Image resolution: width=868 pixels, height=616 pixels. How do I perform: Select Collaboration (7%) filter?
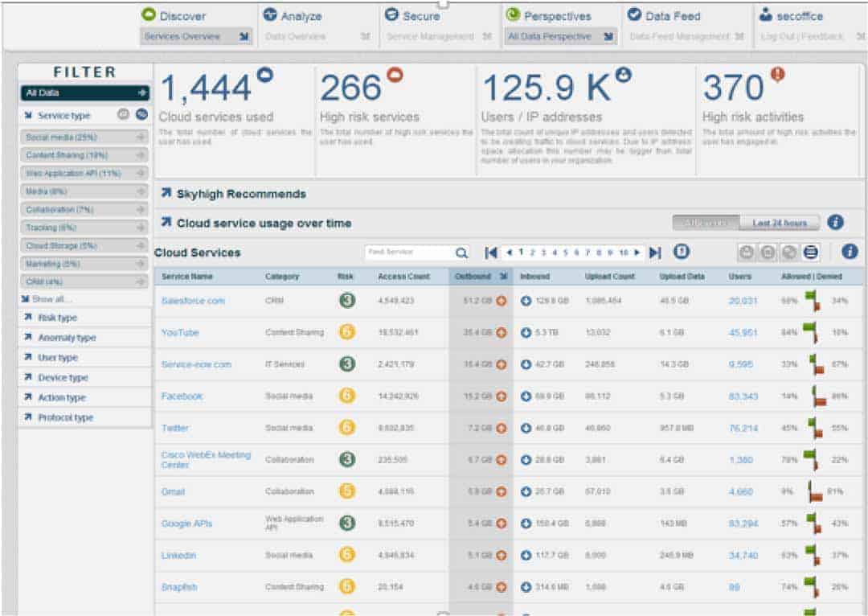(x=84, y=209)
